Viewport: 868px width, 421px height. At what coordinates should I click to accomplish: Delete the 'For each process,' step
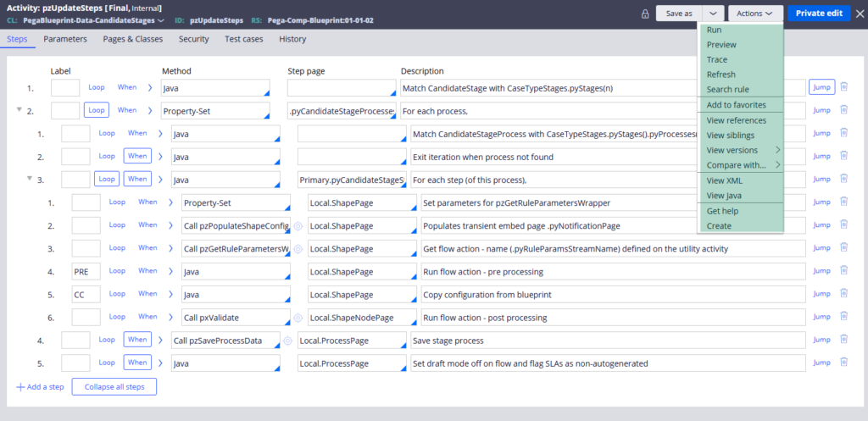(843, 110)
